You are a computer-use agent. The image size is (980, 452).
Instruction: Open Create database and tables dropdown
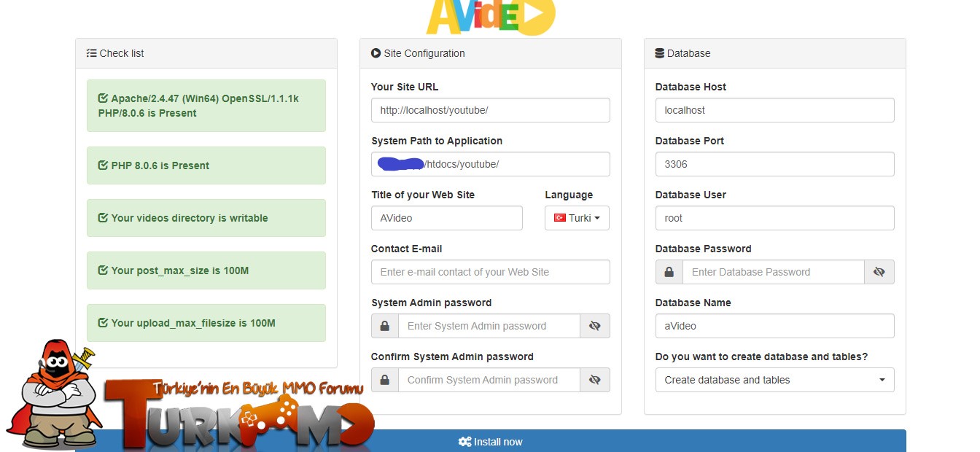point(775,380)
